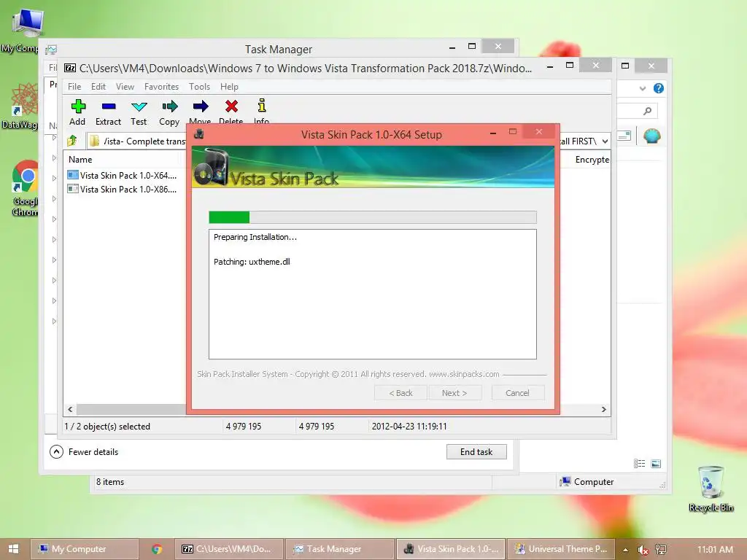Click the 7-Zip Add toolbar icon

pos(78,106)
